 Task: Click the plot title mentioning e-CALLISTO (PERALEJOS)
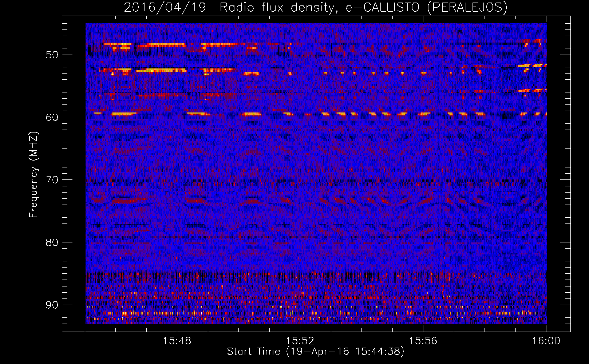316,7
